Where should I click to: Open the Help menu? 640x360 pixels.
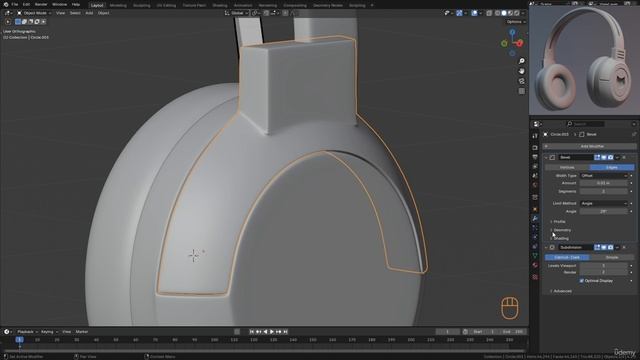click(76, 4)
